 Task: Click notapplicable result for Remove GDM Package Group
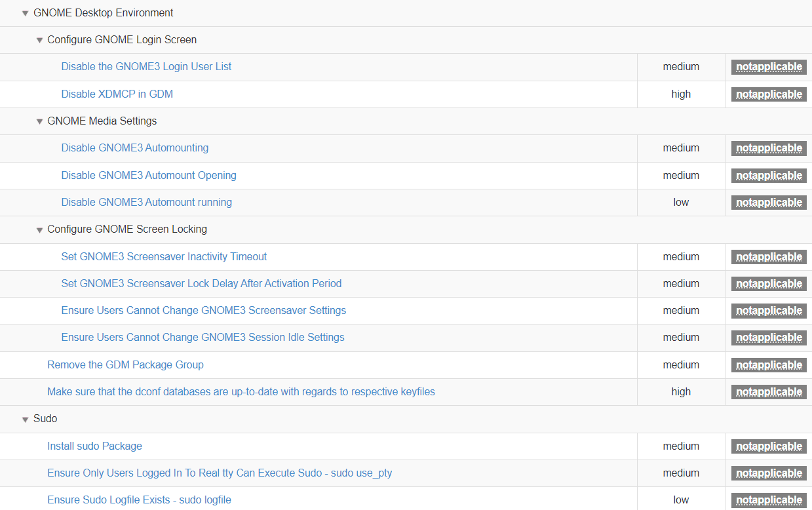pos(769,365)
